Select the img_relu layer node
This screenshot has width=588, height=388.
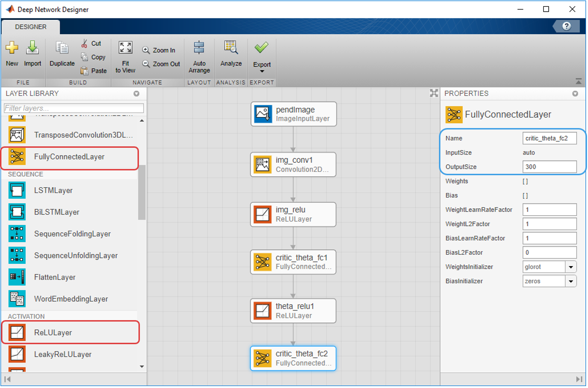293,214
